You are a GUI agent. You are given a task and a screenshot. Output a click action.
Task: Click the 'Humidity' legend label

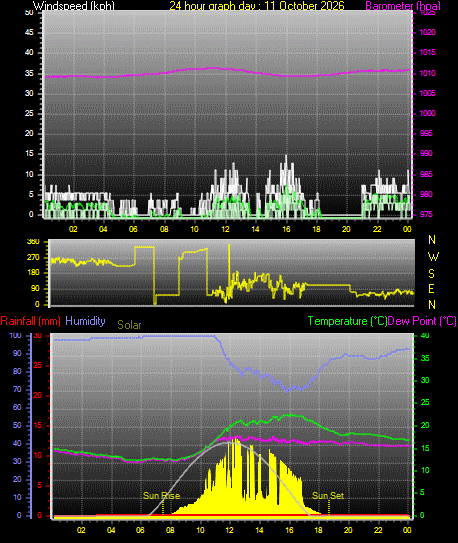pos(85,321)
